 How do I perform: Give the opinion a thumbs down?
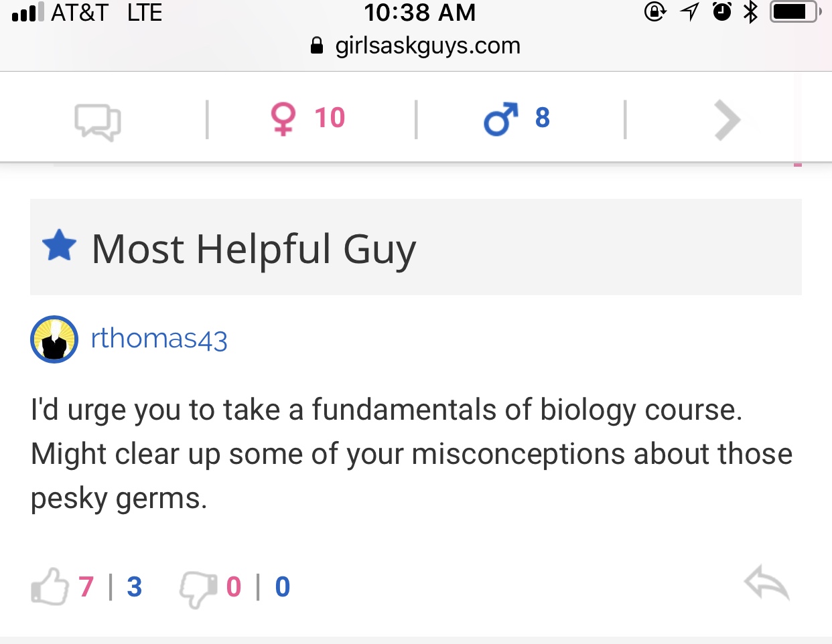point(198,589)
